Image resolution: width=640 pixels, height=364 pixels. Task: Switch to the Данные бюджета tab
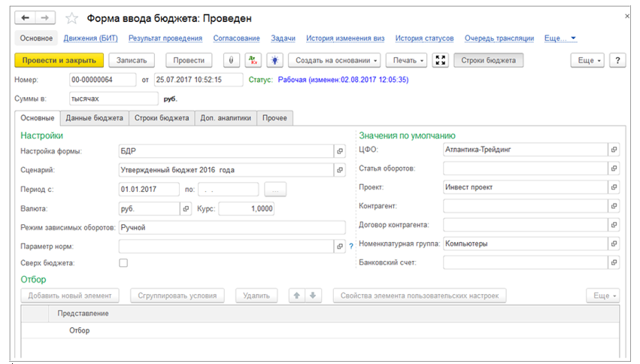(x=94, y=118)
